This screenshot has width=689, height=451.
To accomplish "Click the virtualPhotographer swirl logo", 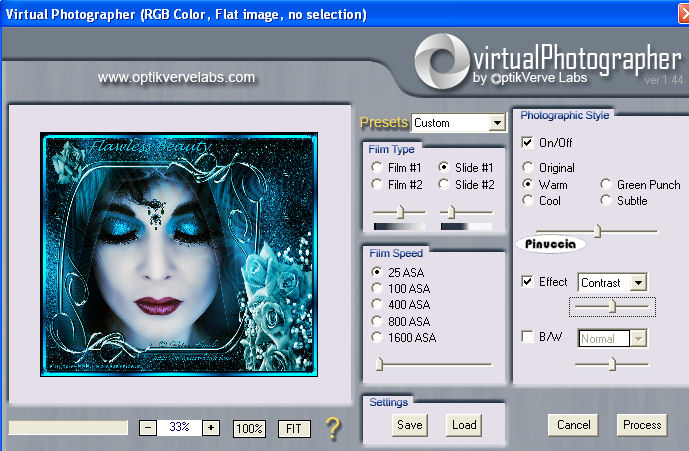I will click(442, 61).
